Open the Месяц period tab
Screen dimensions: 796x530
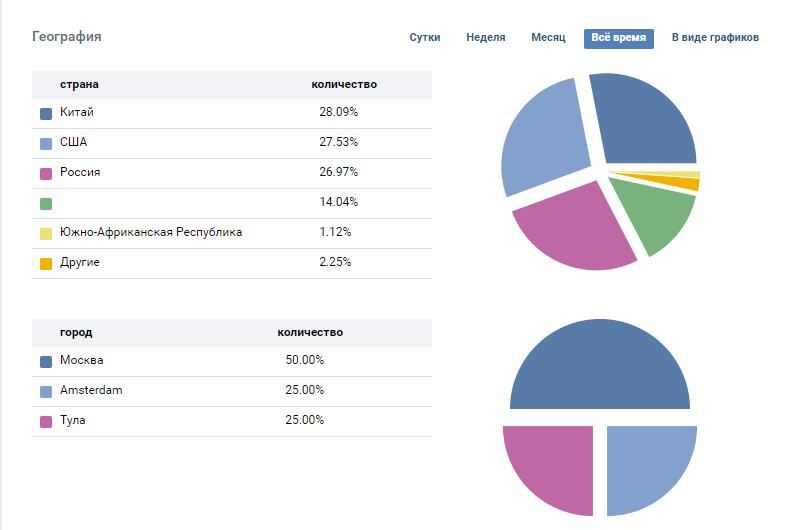click(548, 38)
